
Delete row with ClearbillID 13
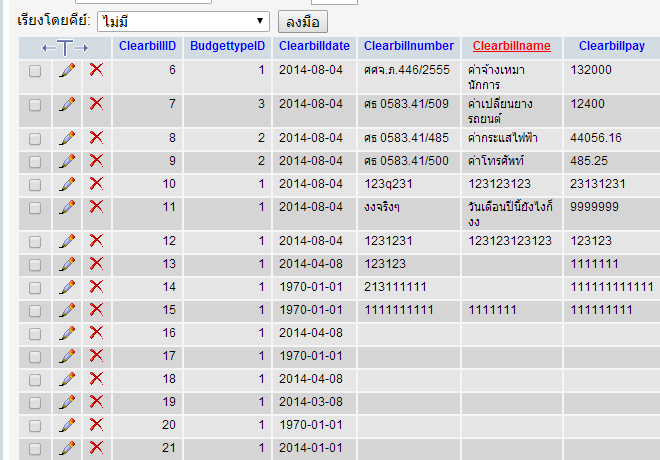(96, 263)
